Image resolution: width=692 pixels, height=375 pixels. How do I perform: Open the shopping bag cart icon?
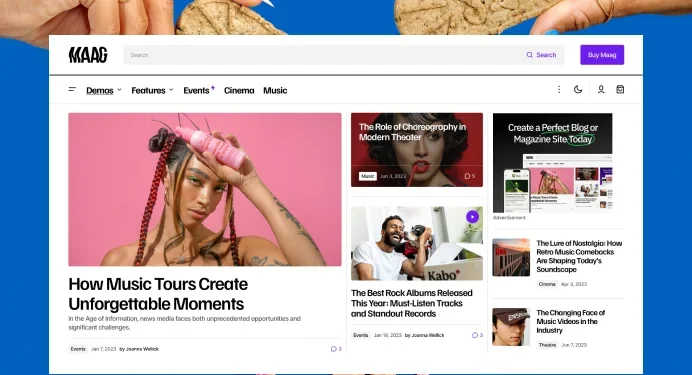620,90
